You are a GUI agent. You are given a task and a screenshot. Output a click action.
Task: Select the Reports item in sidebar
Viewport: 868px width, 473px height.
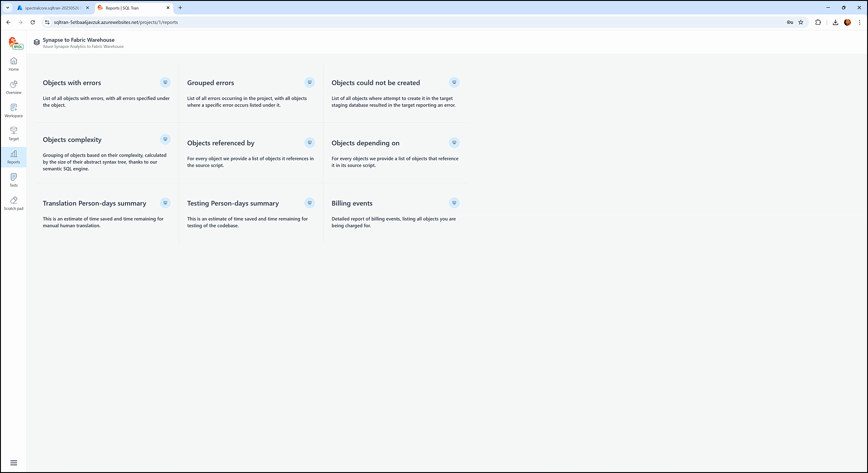point(14,157)
